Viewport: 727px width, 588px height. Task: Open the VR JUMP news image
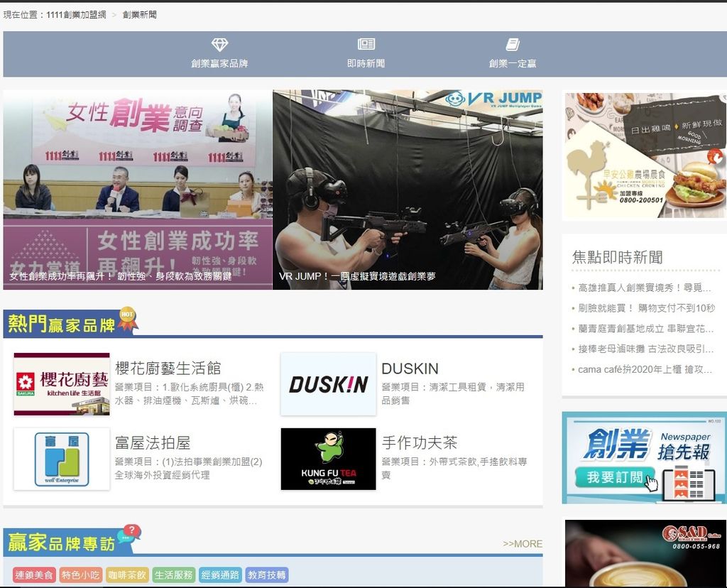point(408,190)
